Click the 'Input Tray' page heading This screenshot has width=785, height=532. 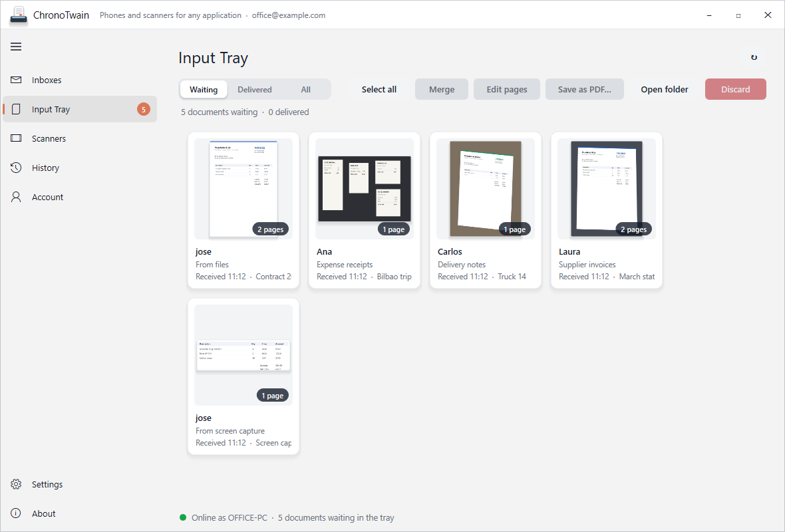[214, 58]
